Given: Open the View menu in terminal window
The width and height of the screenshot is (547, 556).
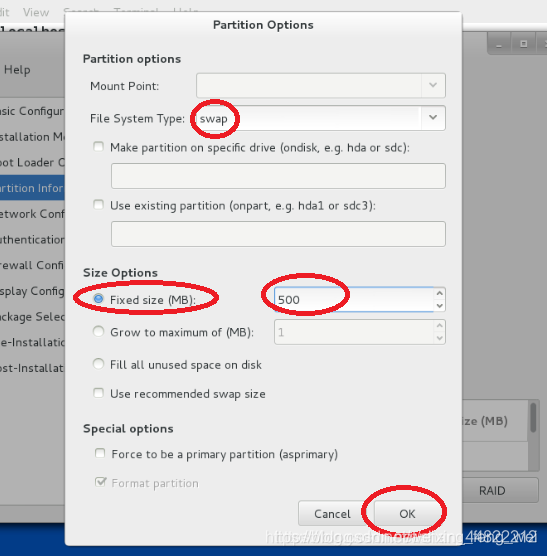Looking at the screenshot, I should click(x=36, y=12).
